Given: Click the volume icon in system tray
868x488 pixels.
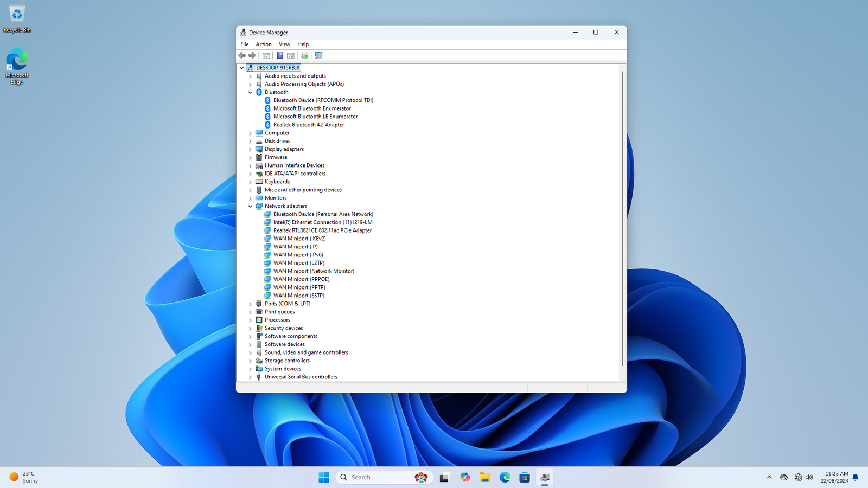Looking at the screenshot, I should point(809,477).
